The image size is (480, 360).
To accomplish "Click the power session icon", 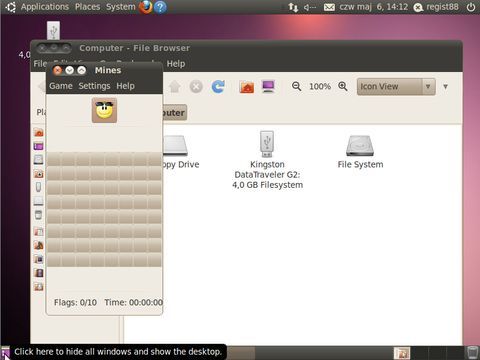I will click(x=471, y=7).
